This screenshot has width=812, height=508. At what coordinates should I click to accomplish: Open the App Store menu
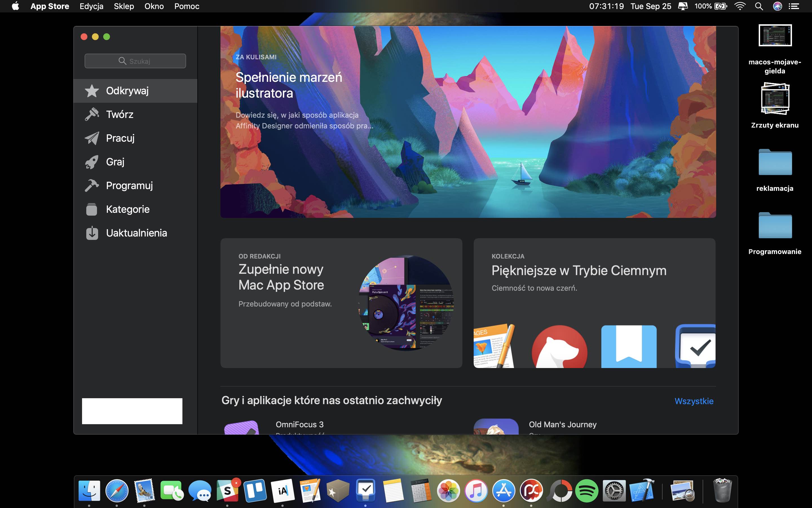coord(50,6)
